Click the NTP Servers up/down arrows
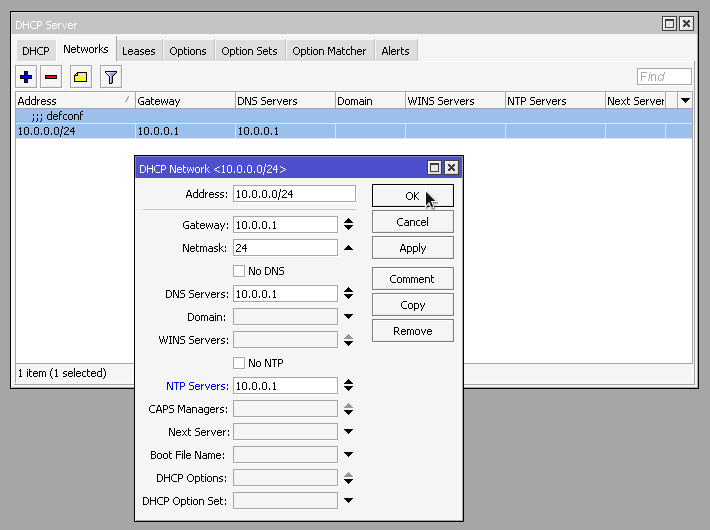The width and height of the screenshot is (710, 530). 348,386
